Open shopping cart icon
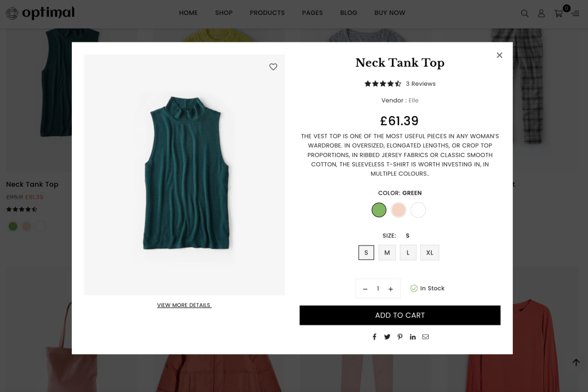This screenshot has width=588, height=392. tap(558, 13)
